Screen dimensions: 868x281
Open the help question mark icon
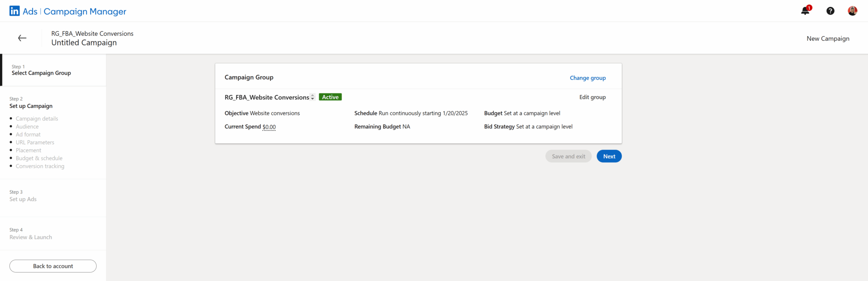tap(830, 11)
